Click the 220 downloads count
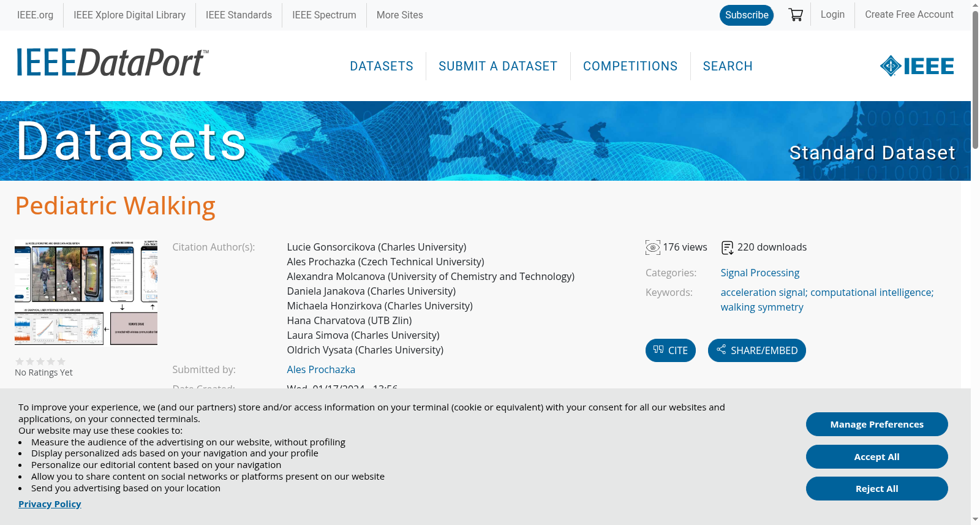Image resolution: width=980 pixels, height=525 pixels. tap(772, 247)
